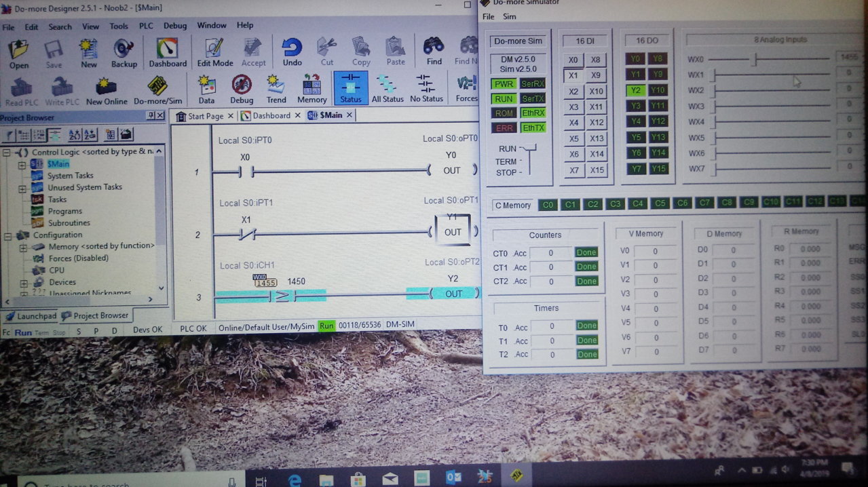Screen dimensions: 868x487
Task: Toggle simulator input X0
Action: [573, 60]
